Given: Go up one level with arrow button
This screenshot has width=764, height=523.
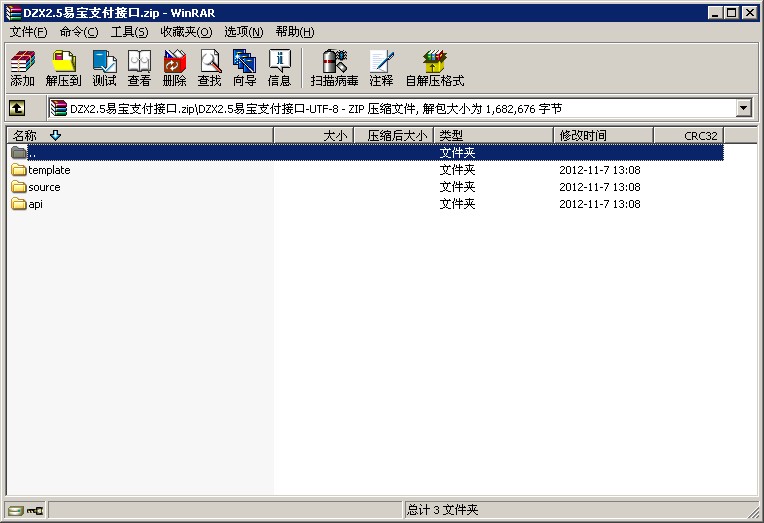Looking at the screenshot, I should coord(17,108).
